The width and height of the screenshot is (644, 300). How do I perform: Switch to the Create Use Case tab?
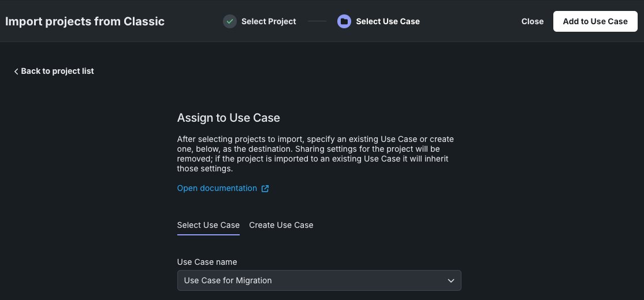[281, 225]
